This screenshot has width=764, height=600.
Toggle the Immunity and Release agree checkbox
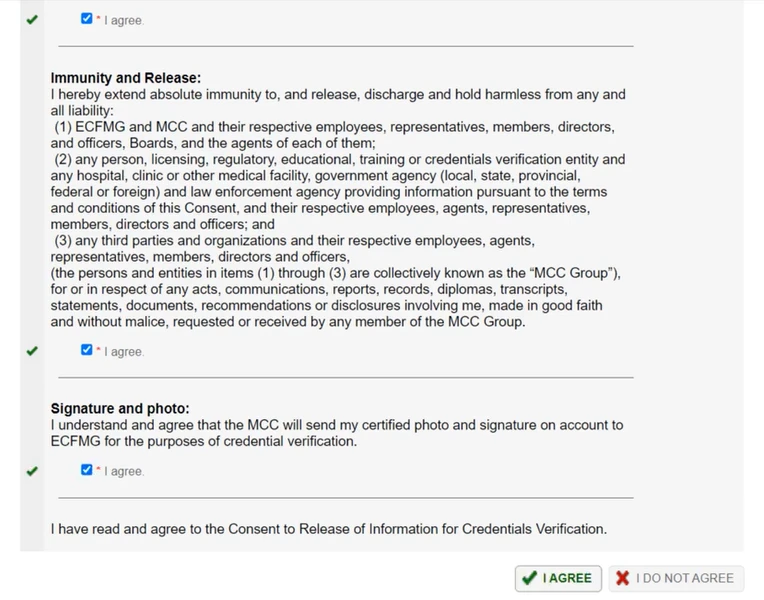[87, 350]
